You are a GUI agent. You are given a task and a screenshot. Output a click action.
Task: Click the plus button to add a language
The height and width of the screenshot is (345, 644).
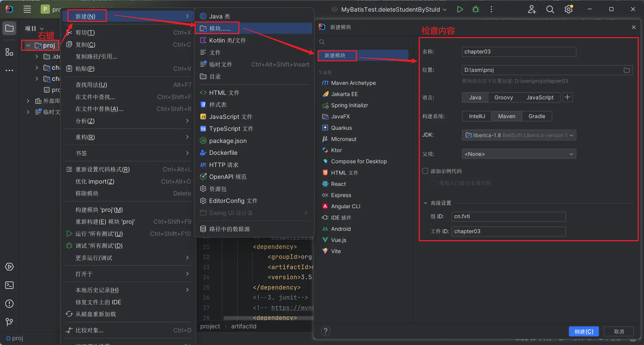coord(567,97)
